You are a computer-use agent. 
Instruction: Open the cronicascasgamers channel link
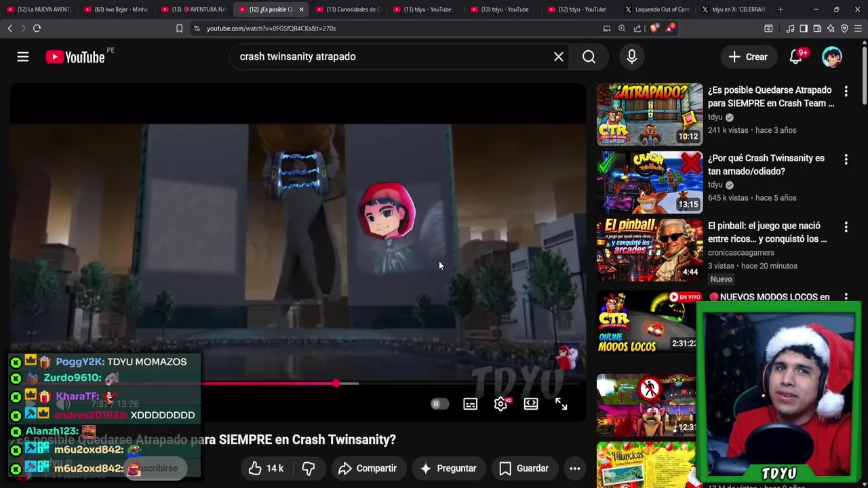tap(741, 253)
